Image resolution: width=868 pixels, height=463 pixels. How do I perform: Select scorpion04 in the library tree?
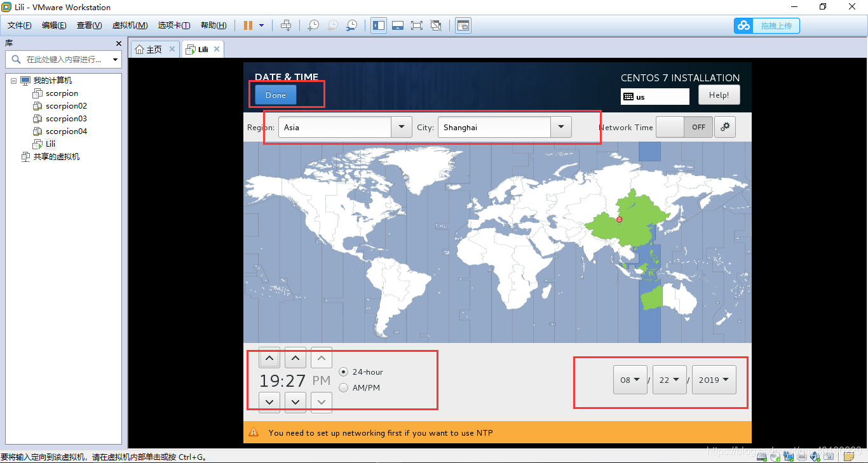66,131
